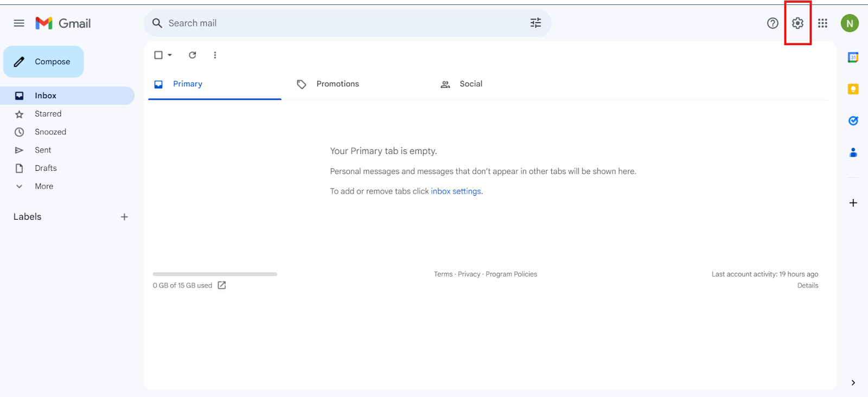The width and height of the screenshot is (868, 397).
Task: Open the Snoozed folder
Action: click(x=67, y=132)
